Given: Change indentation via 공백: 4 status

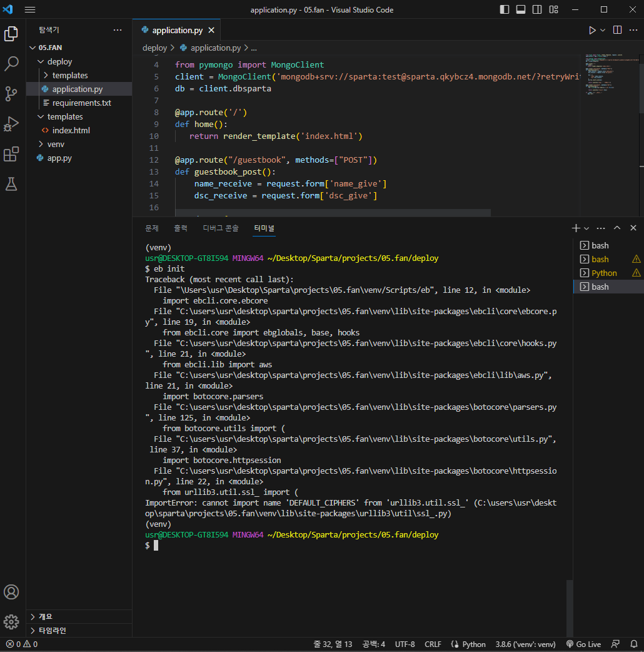Looking at the screenshot, I should 373,644.
